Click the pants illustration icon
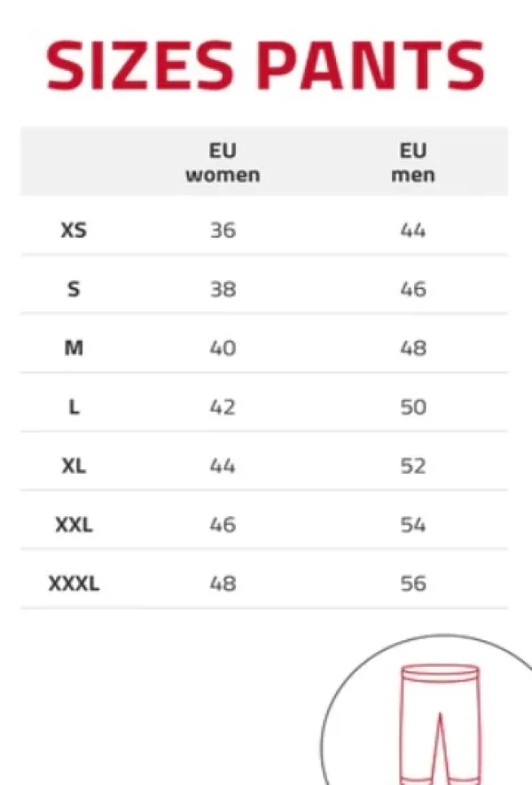The height and width of the screenshot is (785, 532). [x=434, y=723]
